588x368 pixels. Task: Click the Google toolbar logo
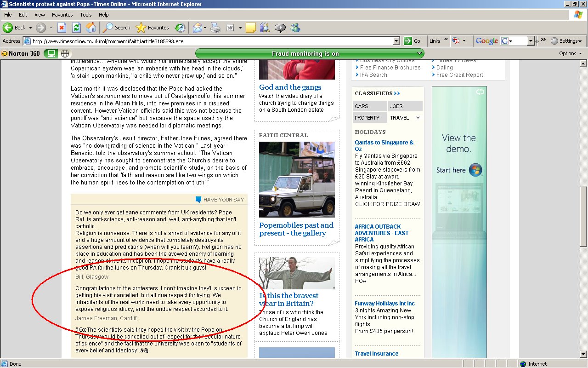point(487,41)
